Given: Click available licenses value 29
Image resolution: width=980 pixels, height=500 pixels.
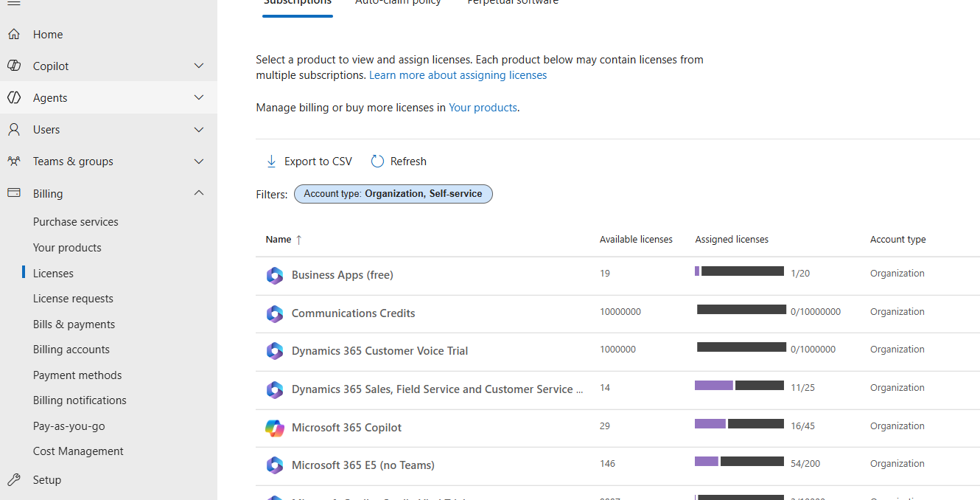Looking at the screenshot, I should [x=605, y=426].
